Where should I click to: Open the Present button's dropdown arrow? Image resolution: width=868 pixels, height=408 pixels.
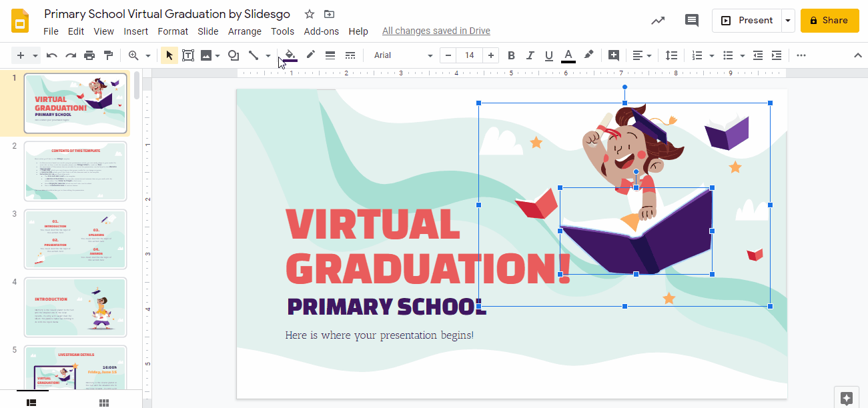pyautogui.click(x=788, y=20)
